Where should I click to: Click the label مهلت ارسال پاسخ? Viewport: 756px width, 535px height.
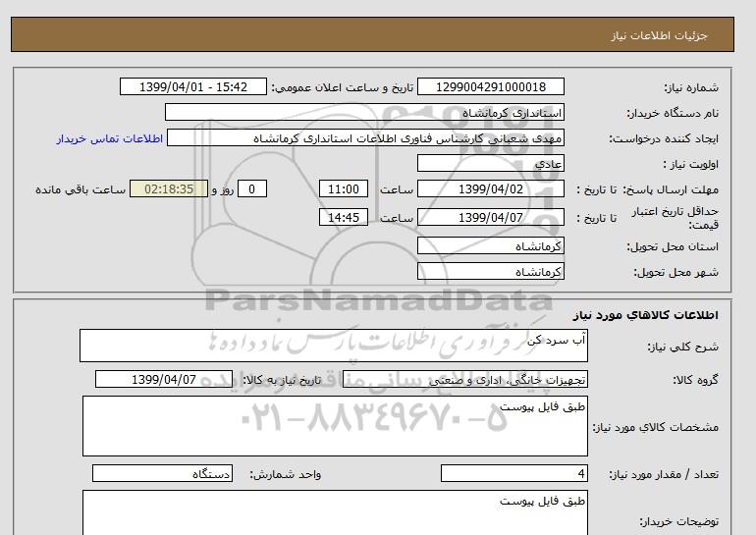pos(672,189)
